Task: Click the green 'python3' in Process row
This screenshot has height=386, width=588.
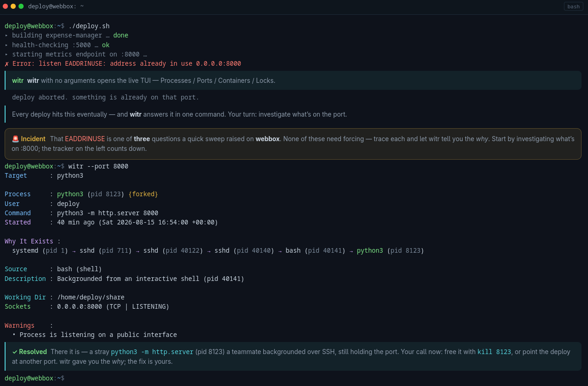Action: click(x=70, y=194)
